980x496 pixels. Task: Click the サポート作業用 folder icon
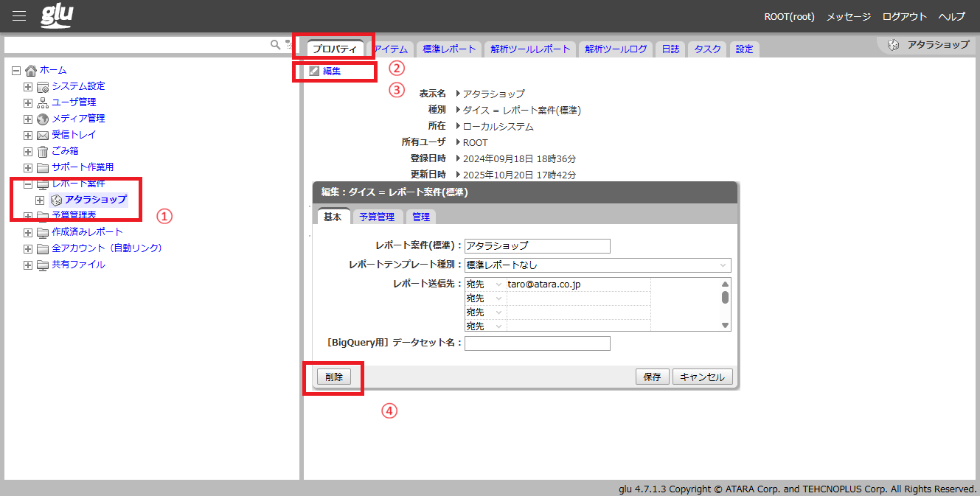tap(43, 167)
